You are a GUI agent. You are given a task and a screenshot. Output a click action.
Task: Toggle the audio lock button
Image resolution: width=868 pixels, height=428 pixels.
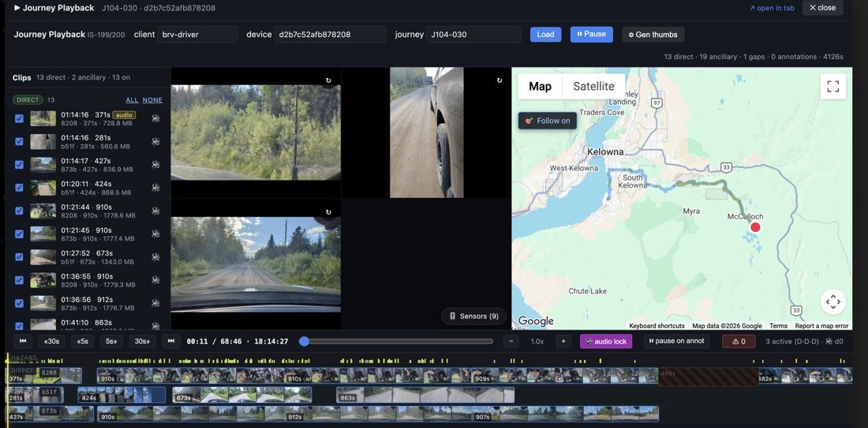605,341
